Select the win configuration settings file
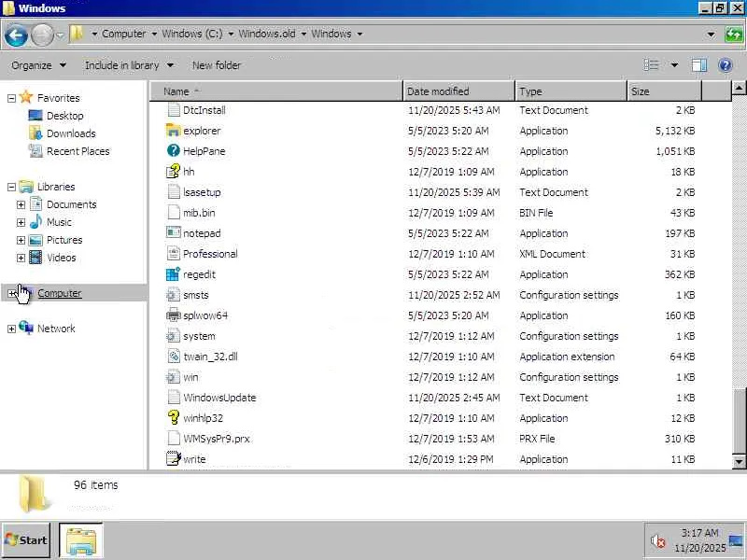Image resolution: width=747 pixels, height=560 pixels. click(190, 377)
